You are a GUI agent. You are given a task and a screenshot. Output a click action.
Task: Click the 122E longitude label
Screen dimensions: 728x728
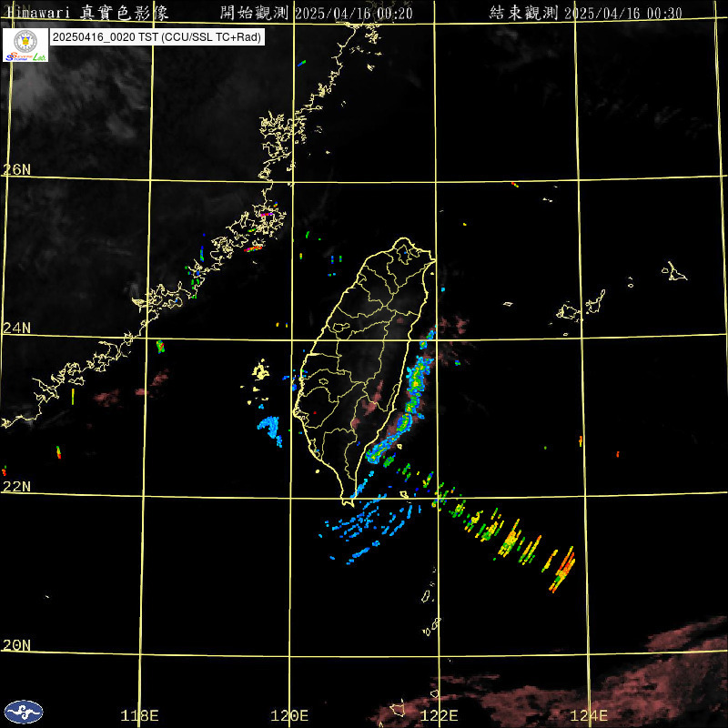(440, 715)
